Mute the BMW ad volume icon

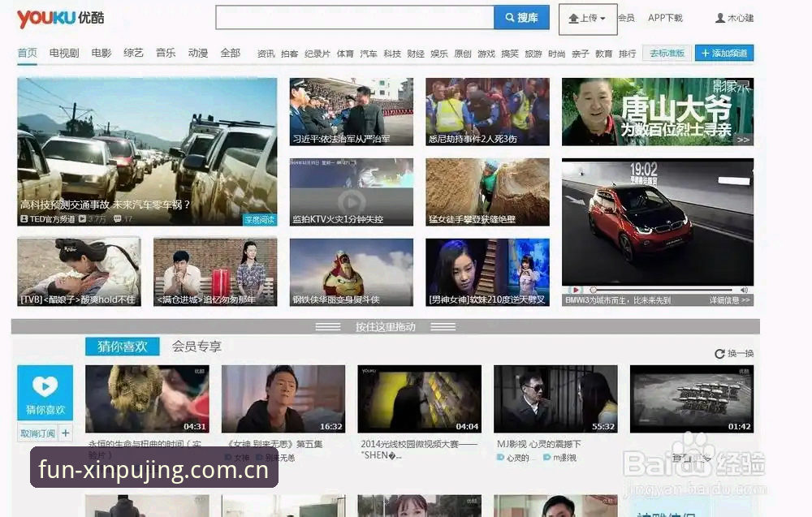pyautogui.click(x=744, y=290)
